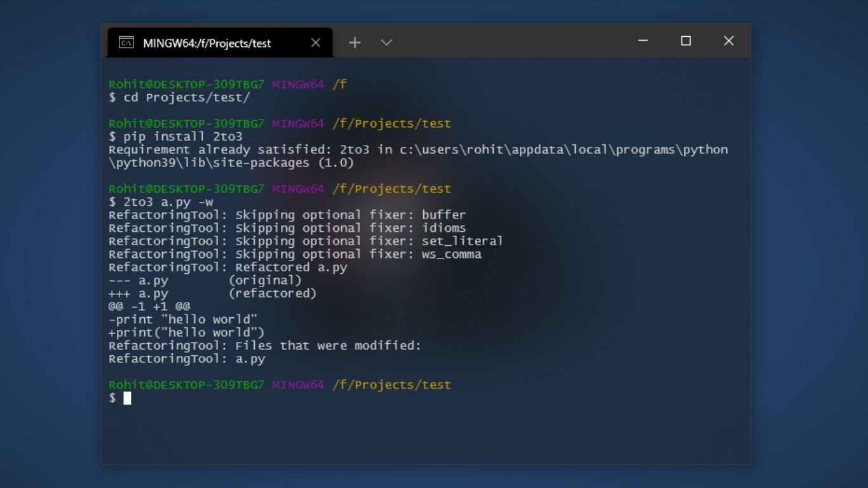The height and width of the screenshot is (488, 868).
Task: Click the "2to3 a.py -w" command line
Action: pos(161,202)
